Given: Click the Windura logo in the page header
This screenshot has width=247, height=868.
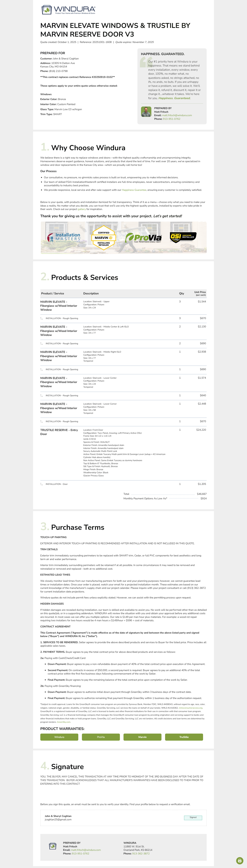Looking at the screenshot, I should 68,10.
